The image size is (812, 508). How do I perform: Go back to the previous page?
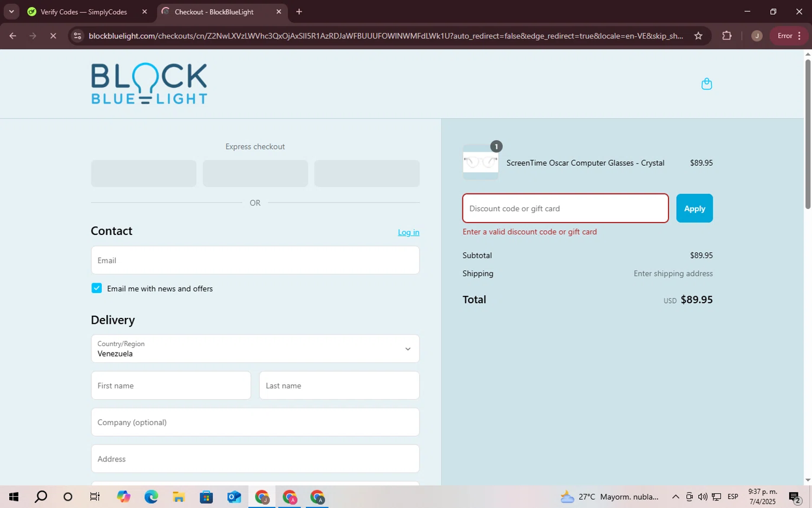(12, 36)
